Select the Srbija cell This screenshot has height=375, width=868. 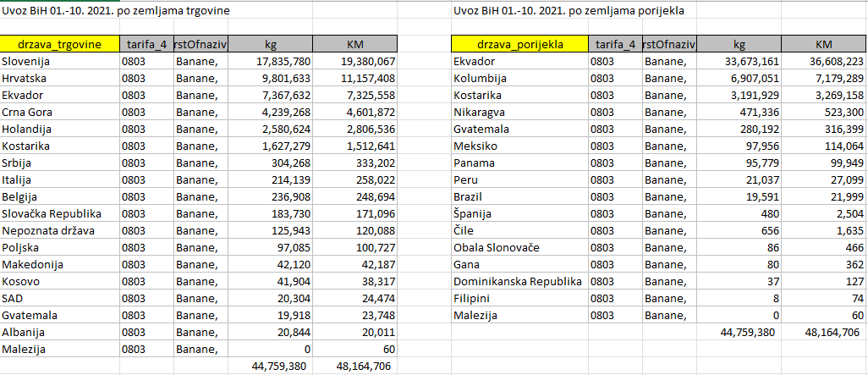point(60,163)
